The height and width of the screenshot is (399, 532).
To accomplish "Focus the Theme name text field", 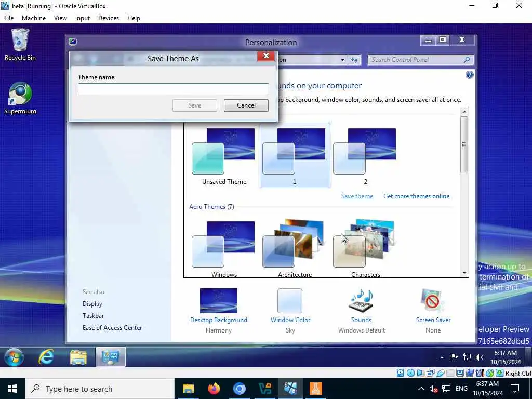I will pyautogui.click(x=174, y=89).
